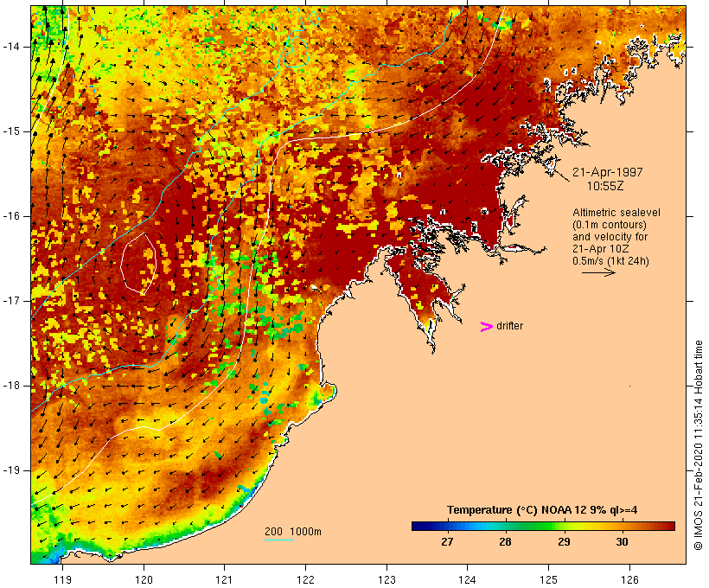Click the '21-Apr 10Z' caption line
Viewport: 709px width, 588px height.
(x=600, y=249)
